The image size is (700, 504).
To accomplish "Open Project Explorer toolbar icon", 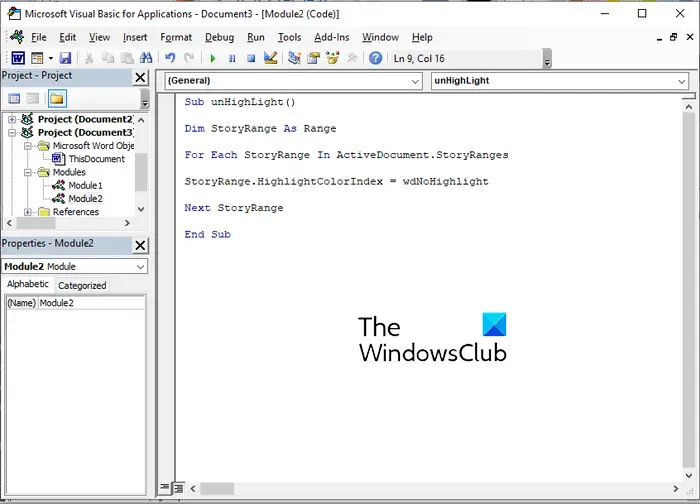I will click(294, 58).
